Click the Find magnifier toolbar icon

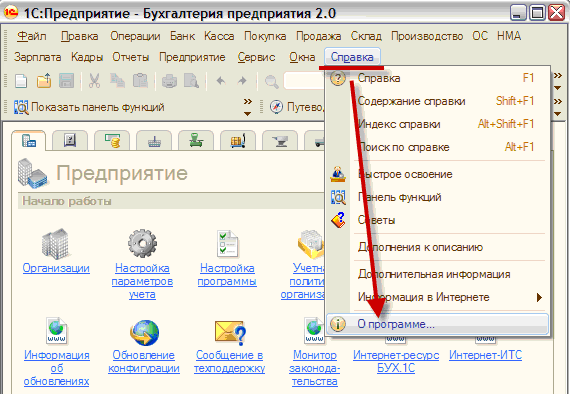coord(271,81)
